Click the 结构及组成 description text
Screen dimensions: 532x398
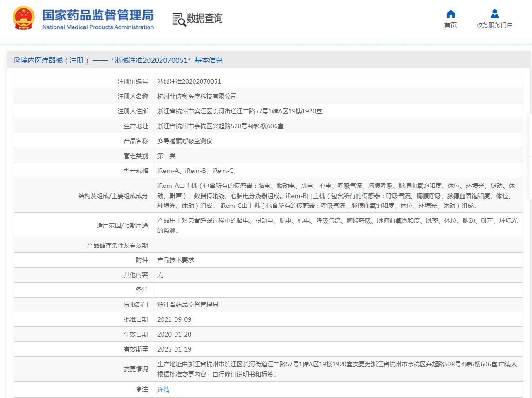pos(336,196)
